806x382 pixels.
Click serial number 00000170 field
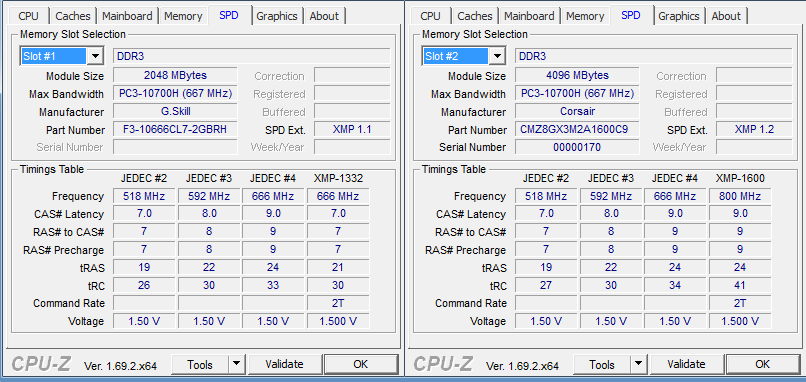click(577, 147)
